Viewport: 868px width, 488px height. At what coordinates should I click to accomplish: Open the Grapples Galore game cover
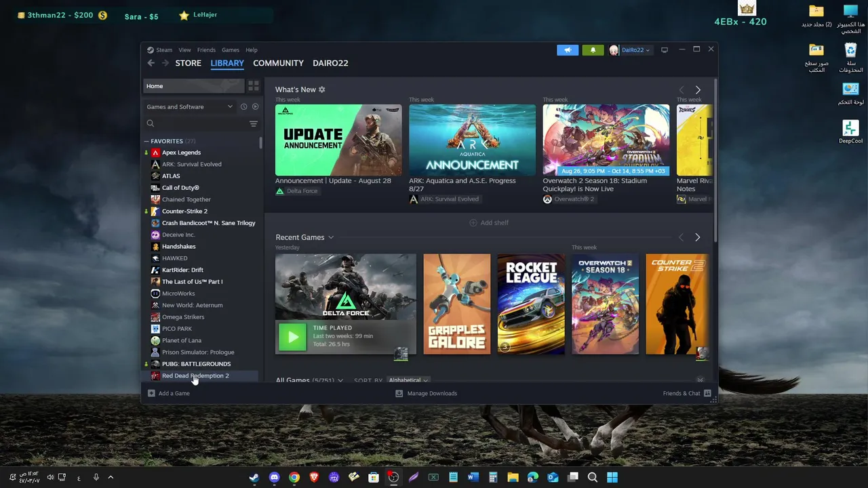[x=457, y=304]
